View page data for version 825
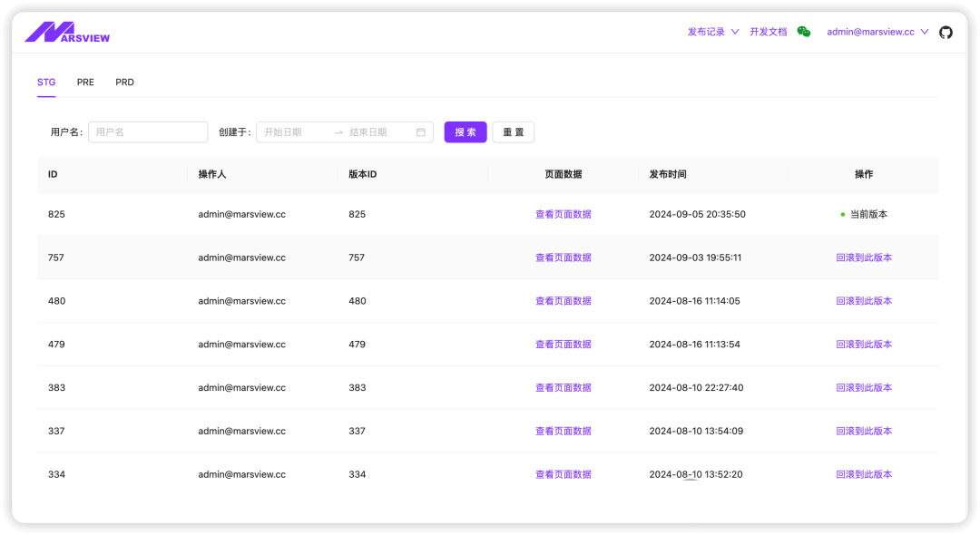Screen dimensions: 980x535 pos(563,215)
